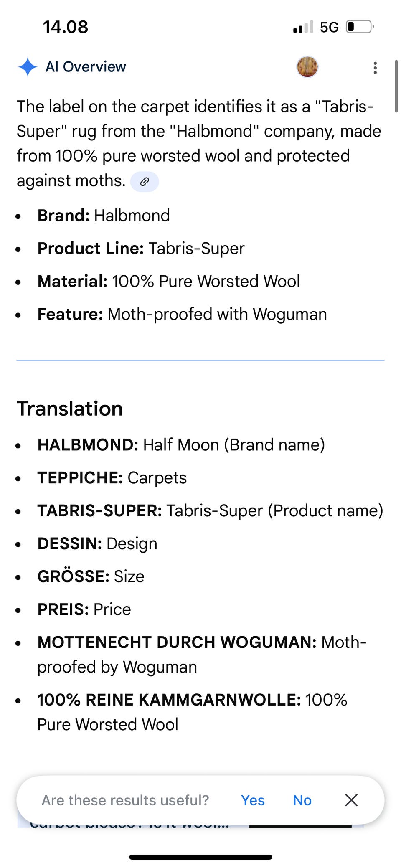Open the three-dot more options menu
Viewport: 401px width, 868px height.
[x=375, y=68]
